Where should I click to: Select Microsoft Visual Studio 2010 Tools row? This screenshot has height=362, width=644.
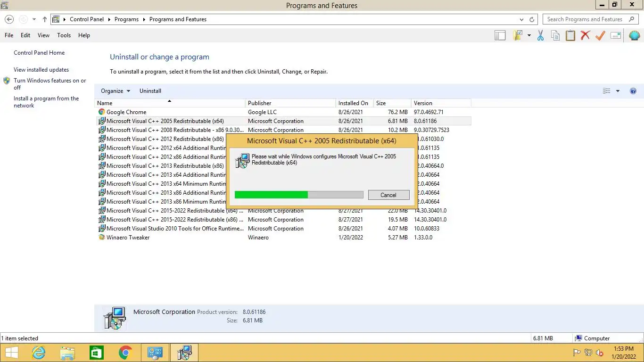coord(283,229)
